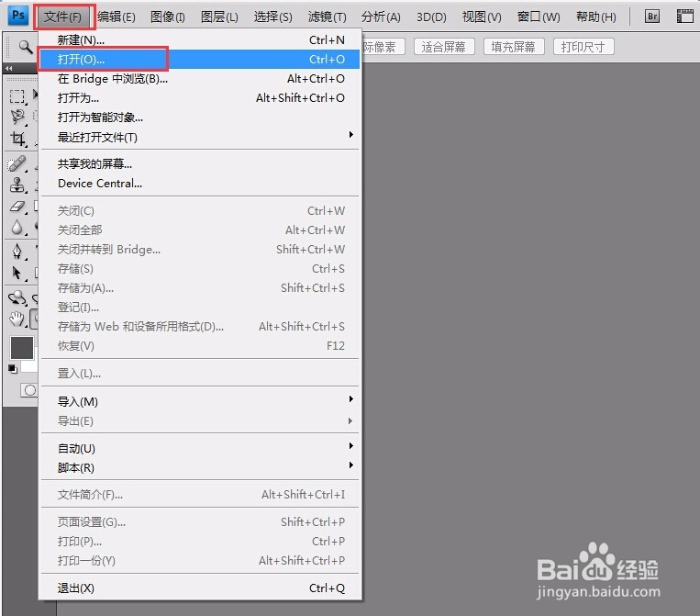
Task: Open foreground color swatch picker
Action: point(22,348)
